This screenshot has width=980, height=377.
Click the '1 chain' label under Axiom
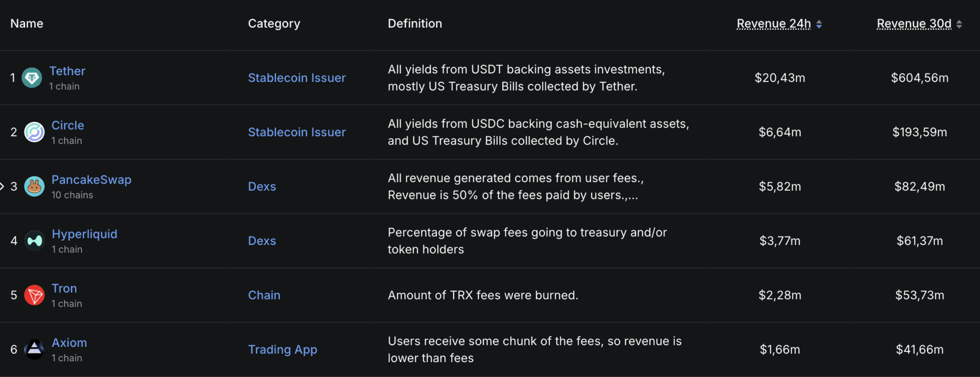point(66,358)
